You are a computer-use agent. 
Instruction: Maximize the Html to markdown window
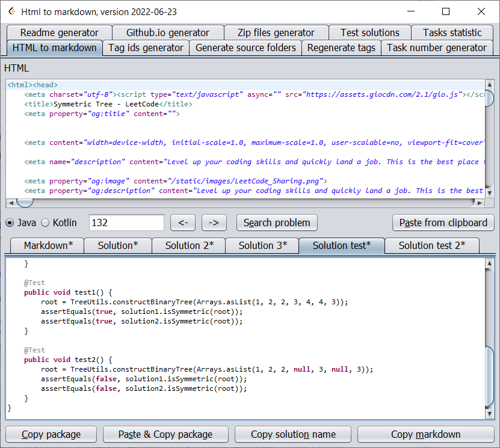pyautogui.click(x=446, y=11)
